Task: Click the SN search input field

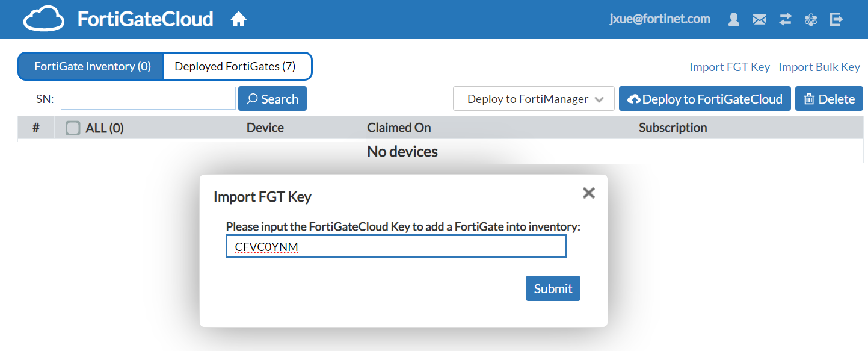Action: (148, 99)
